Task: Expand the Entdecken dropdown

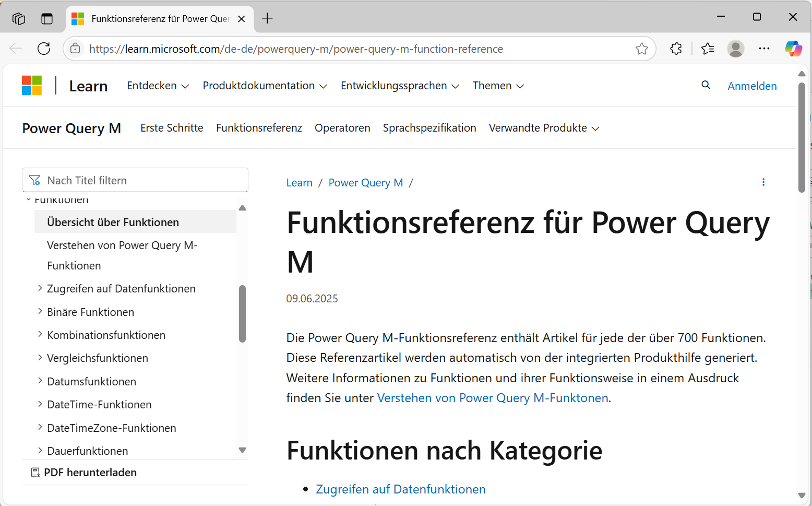Action: point(158,86)
